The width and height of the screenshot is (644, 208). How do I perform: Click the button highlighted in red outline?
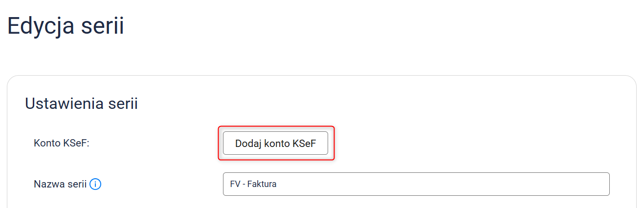tap(275, 143)
